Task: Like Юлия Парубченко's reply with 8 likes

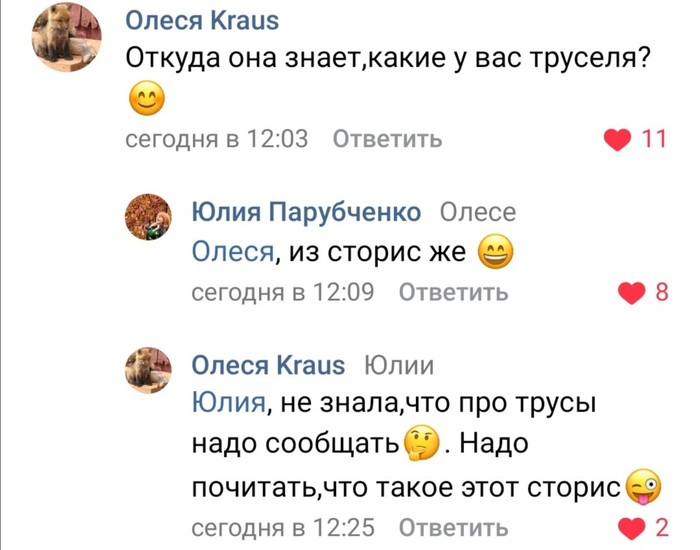Action: 632,292
